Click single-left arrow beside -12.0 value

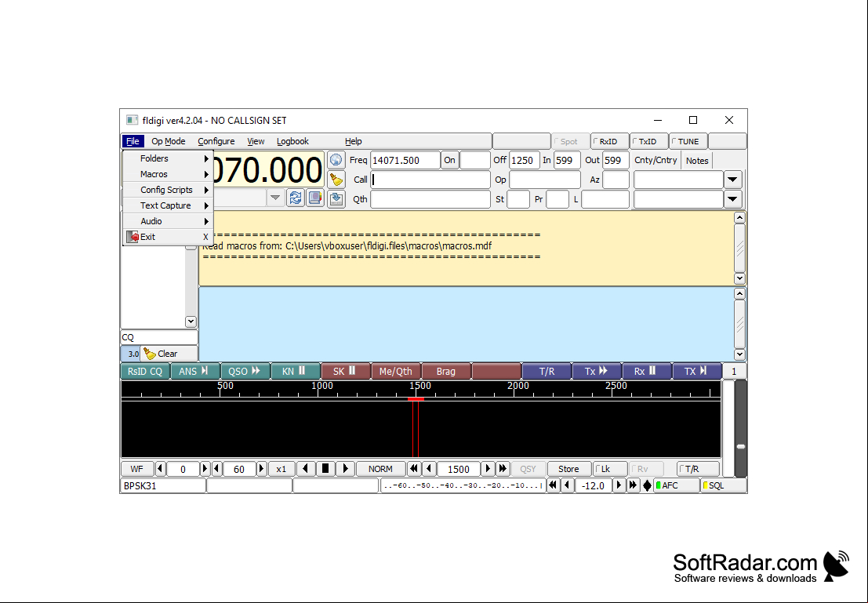(568, 485)
